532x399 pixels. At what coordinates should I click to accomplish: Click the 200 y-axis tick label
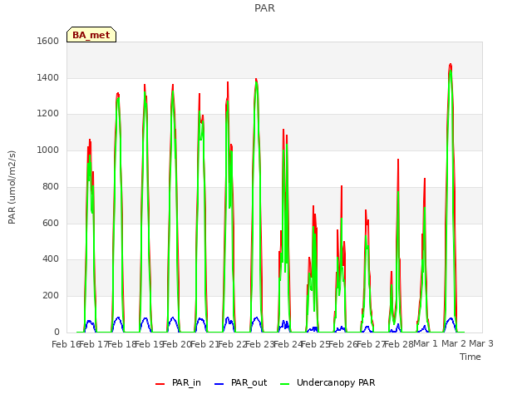coord(51,296)
